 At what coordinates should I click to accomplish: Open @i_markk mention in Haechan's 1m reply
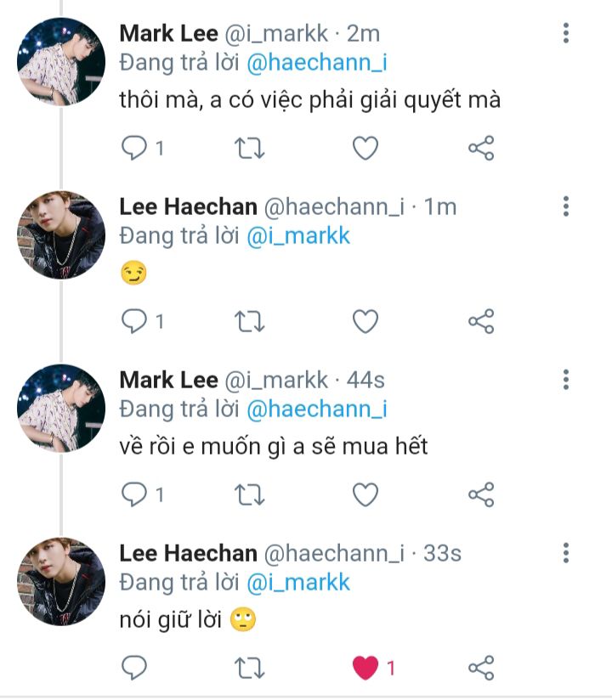coord(298,235)
